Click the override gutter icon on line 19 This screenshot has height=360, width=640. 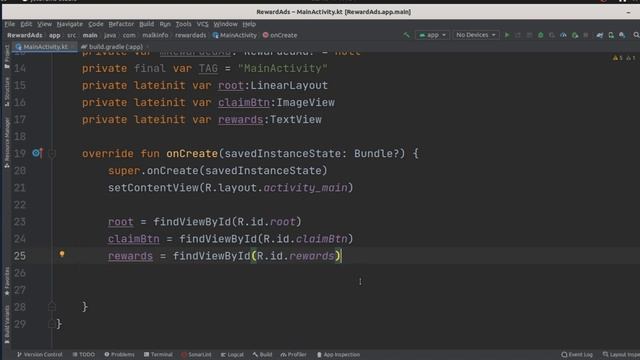tap(38, 153)
